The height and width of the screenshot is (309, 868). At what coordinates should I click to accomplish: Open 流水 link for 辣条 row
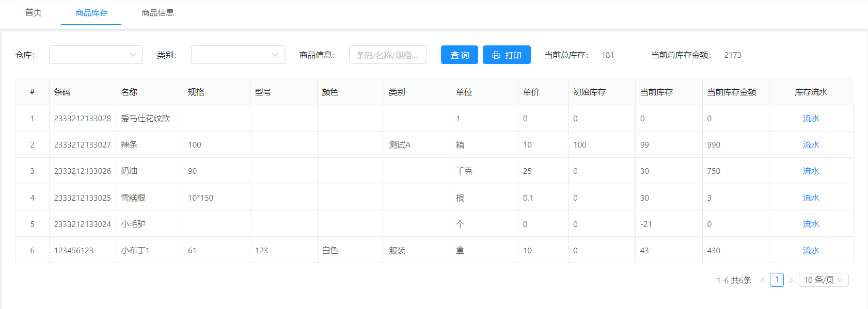click(811, 144)
